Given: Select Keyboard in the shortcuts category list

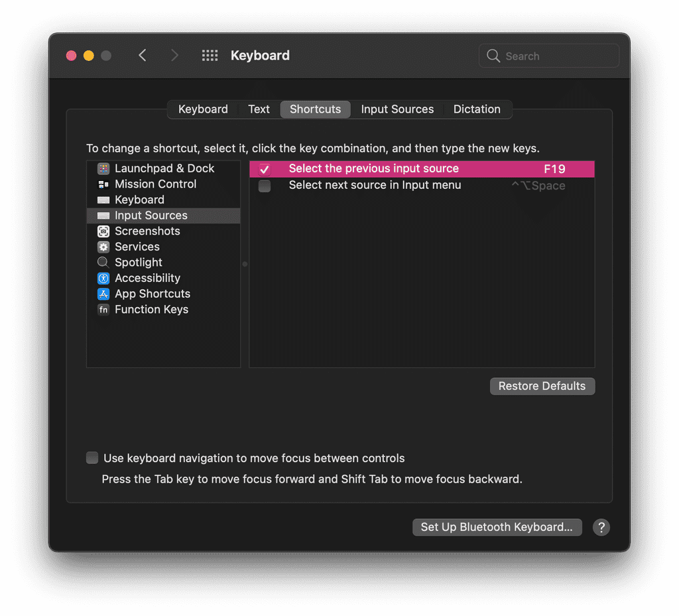Looking at the screenshot, I should click(x=139, y=200).
